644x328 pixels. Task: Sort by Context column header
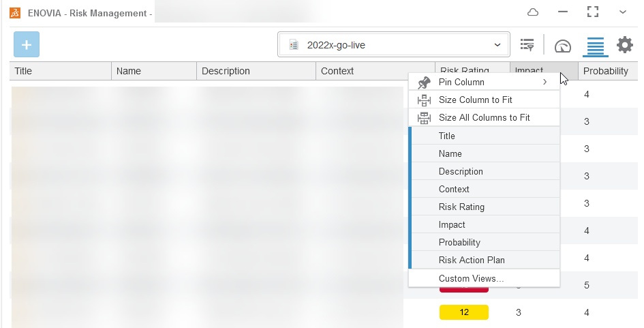(x=375, y=71)
